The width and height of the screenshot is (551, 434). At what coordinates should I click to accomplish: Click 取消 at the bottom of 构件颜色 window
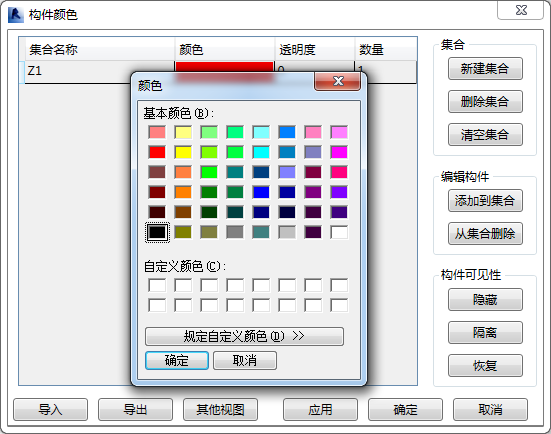tap(490, 409)
